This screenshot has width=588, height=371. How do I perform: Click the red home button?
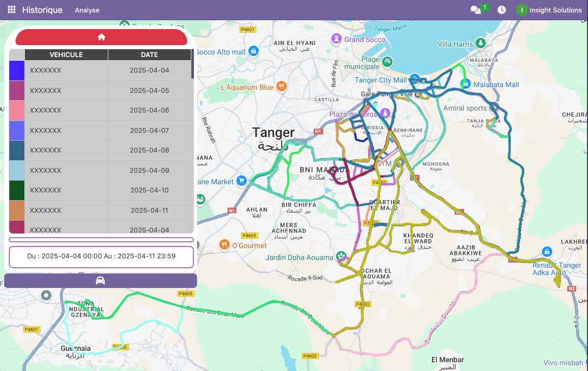[101, 37]
